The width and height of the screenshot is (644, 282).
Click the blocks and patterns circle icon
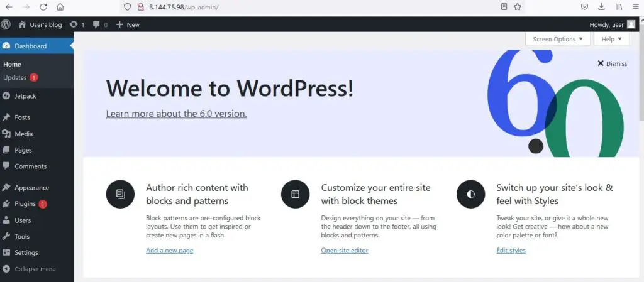click(x=120, y=194)
